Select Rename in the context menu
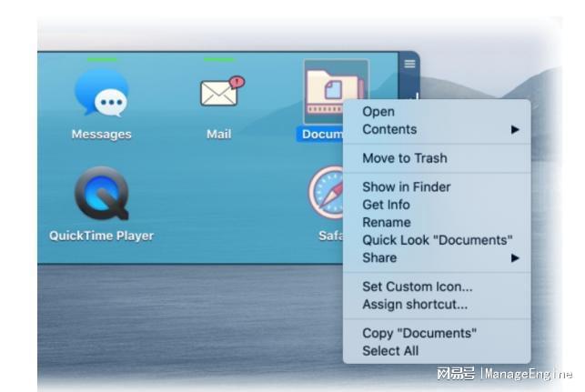The image size is (585, 392). click(x=387, y=223)
